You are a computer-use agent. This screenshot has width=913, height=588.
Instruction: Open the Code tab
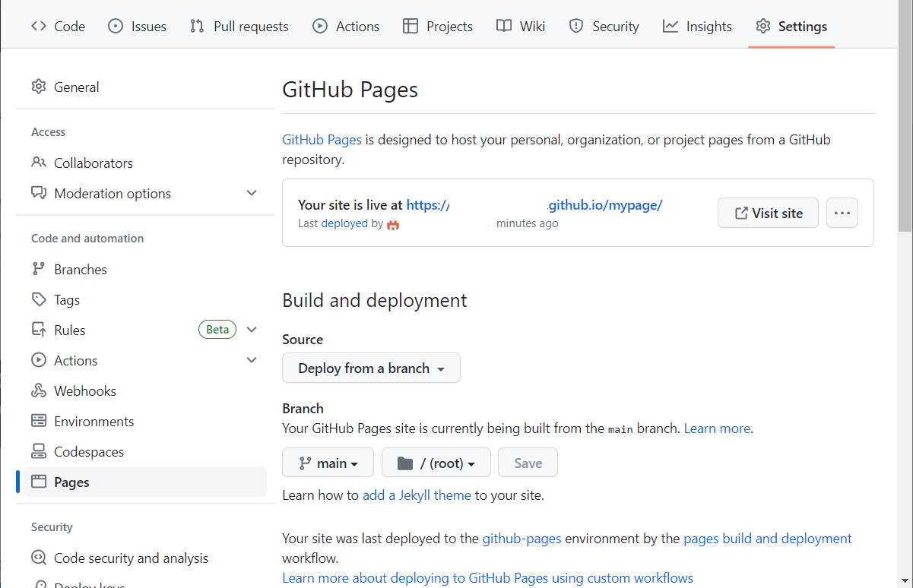[58, 26]
